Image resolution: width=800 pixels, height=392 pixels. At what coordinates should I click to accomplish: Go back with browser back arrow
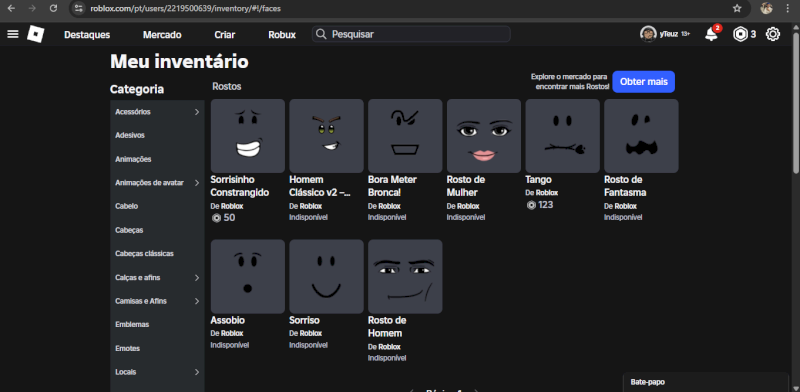point(11,8)
